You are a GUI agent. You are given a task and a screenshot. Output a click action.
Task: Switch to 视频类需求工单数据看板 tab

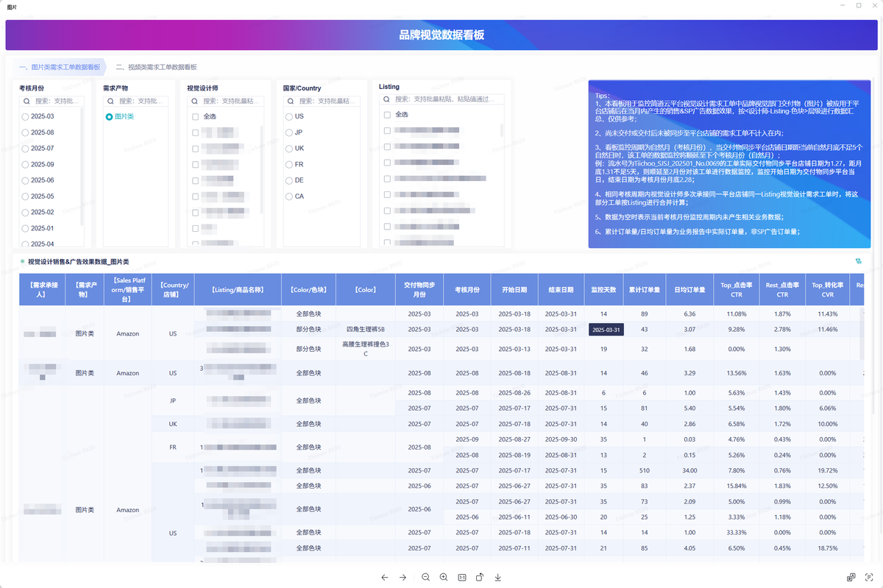tap(156, 67)
